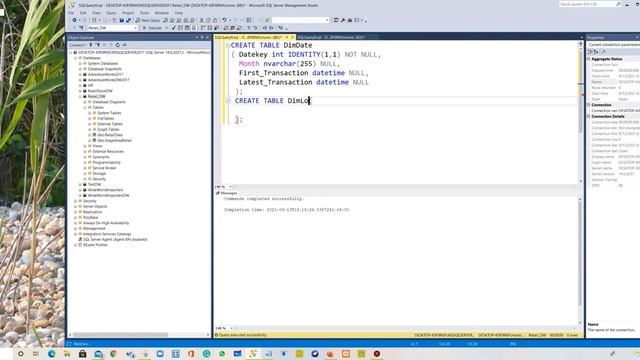This screenshot has width=640, height=360.
Task: Collapse the Tables folder node
Action: point(85,107)
